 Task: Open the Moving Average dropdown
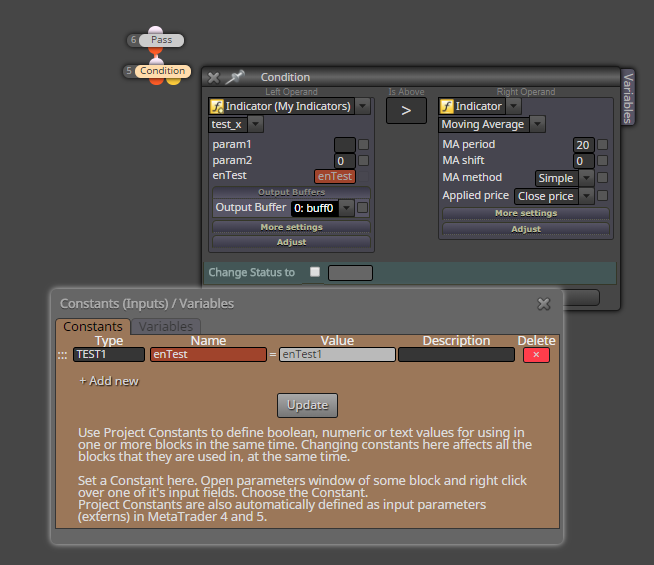[x=538, y=124]
